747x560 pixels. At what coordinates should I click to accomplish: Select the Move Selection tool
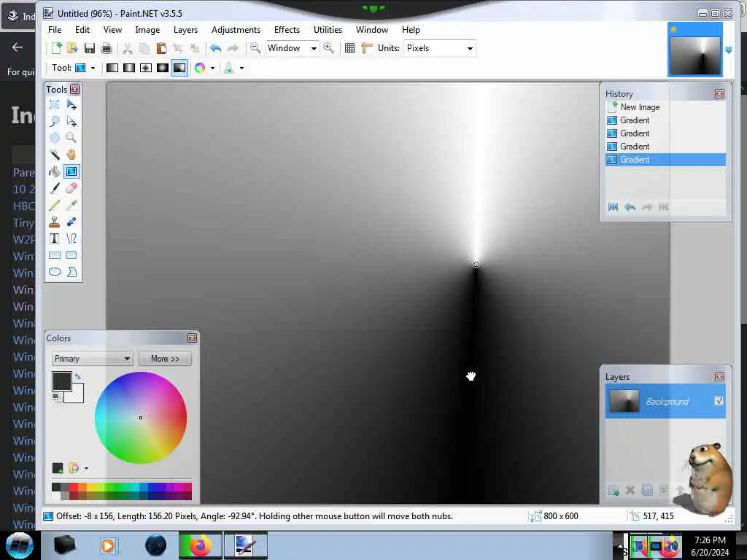pyautogui.click(x=71, y=121)
